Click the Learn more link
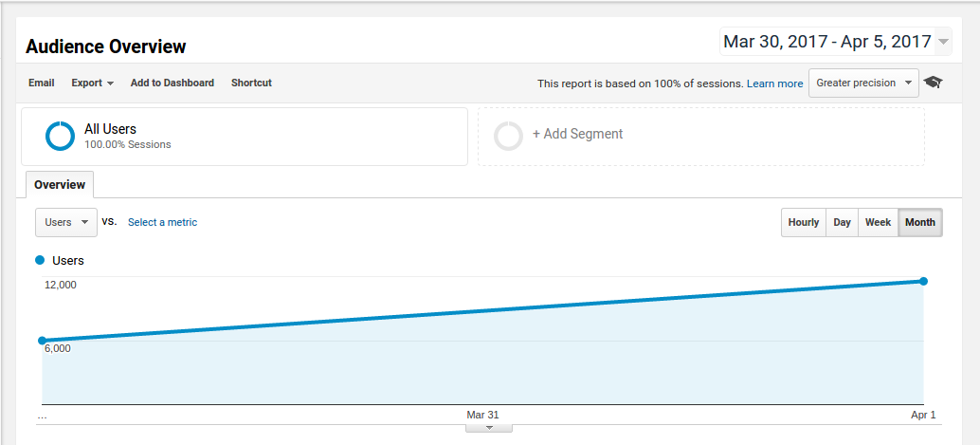This screenshot has width=980, height=445. tap(775, 83)
